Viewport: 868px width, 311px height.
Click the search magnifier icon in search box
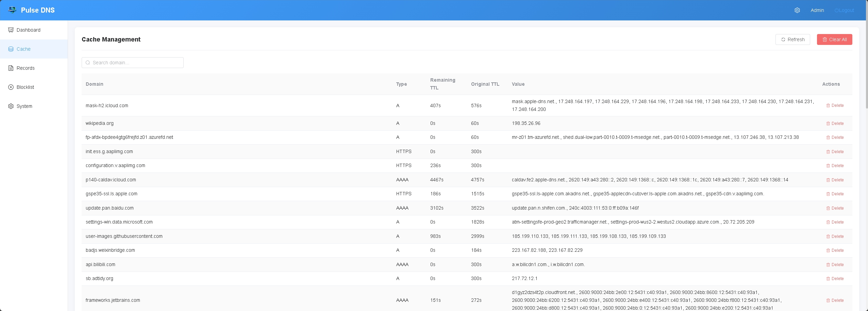pos(88,63)
